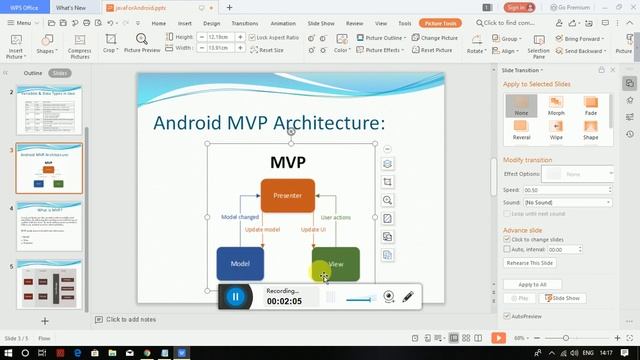Image resolution: width=640 pixels, height=360 pixels.
Task: Open the Picture Effects dropdown
Action: tap(380, 50)
